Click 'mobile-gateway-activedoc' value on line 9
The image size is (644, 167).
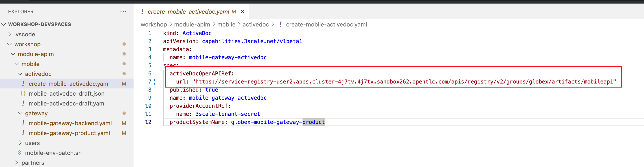pos(228,98)
